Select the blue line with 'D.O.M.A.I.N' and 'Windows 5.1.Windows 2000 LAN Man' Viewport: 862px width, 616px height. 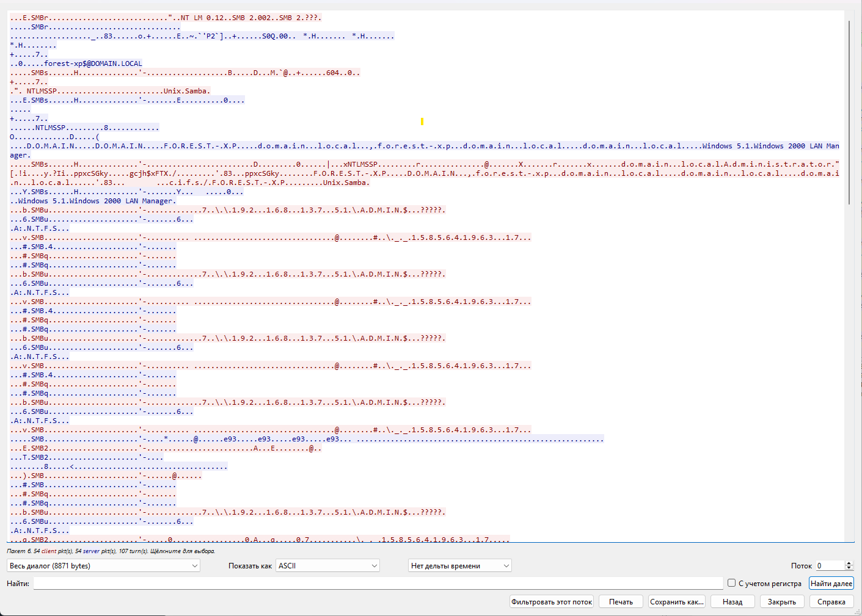click(425, 146)
